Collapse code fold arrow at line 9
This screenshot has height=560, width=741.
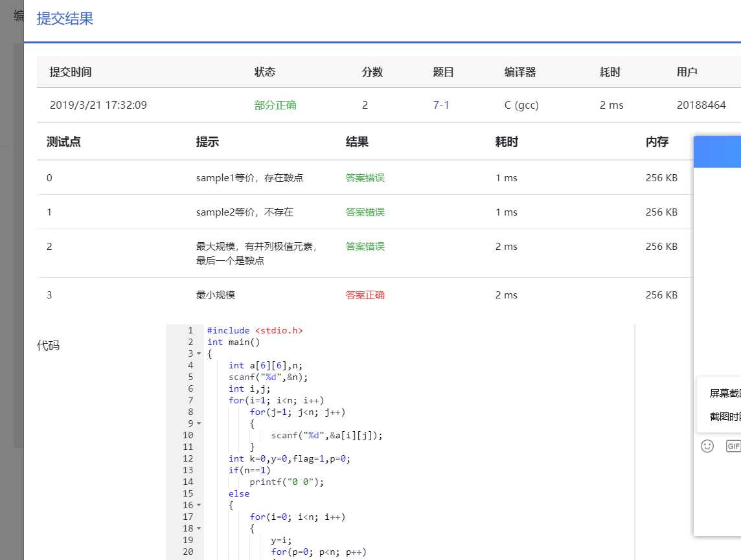(199, 423)
